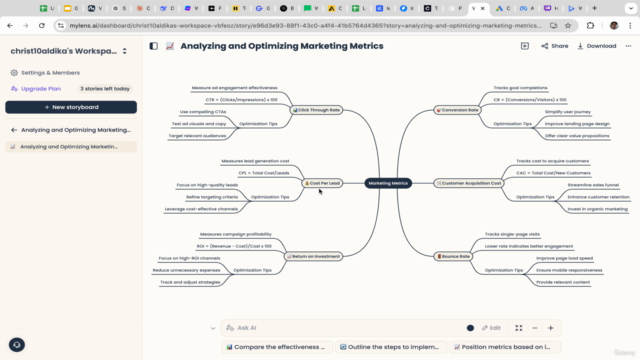This screenshot has height=360, width=640.
Task: Open Settings & Members
Action: click(x=45, y=73)
